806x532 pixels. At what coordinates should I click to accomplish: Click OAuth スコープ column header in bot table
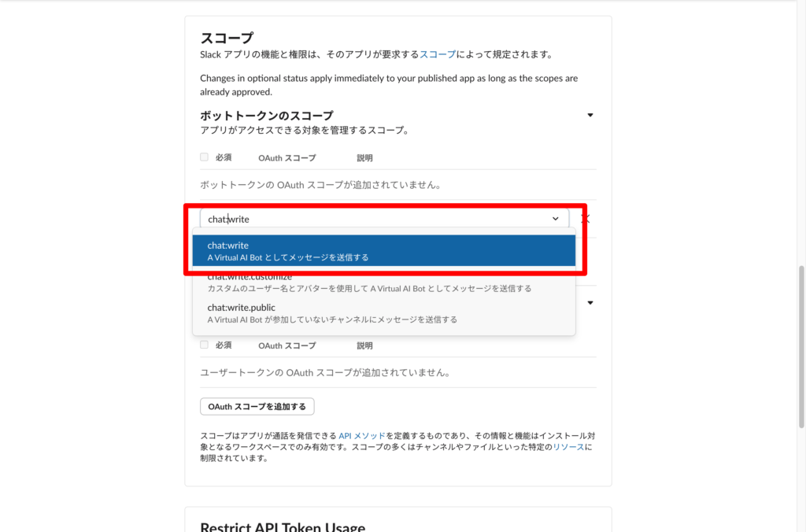click(x=287, y=158)
